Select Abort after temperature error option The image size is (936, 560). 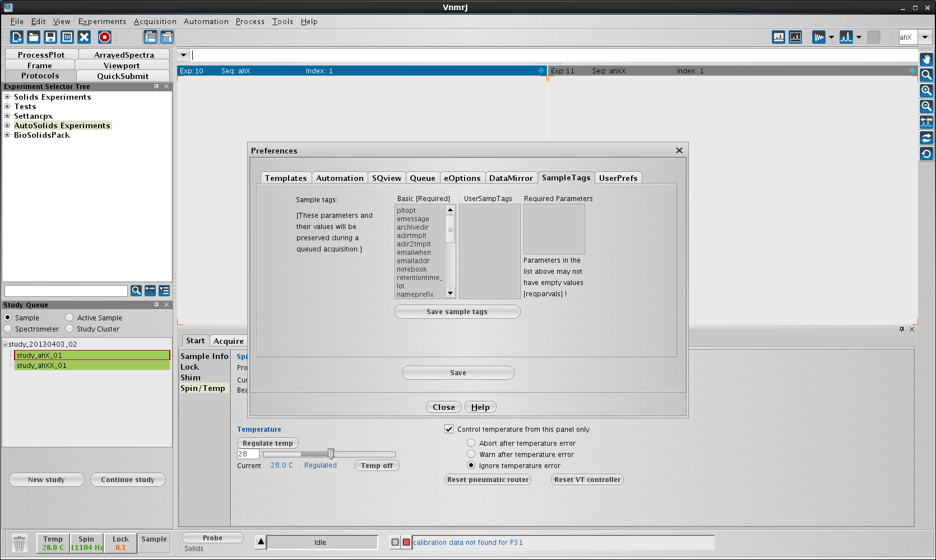(471, 443)
